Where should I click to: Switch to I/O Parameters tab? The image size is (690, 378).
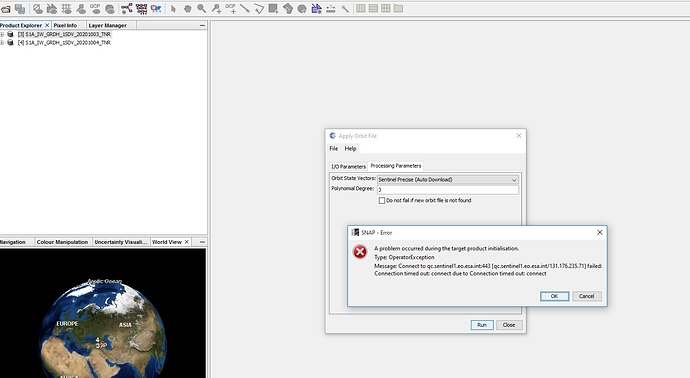[x=349, y=166]
